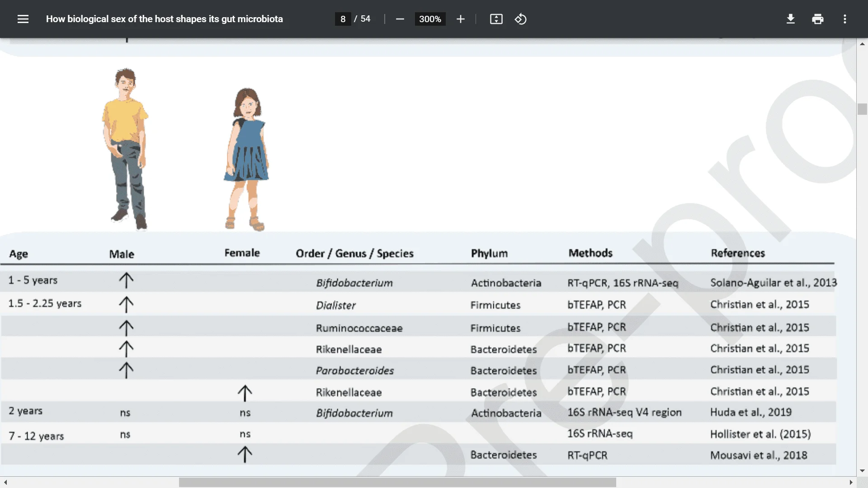
Task: Click 'Ruminococcaceae' in the table
Action: click(x=359, y=328)
